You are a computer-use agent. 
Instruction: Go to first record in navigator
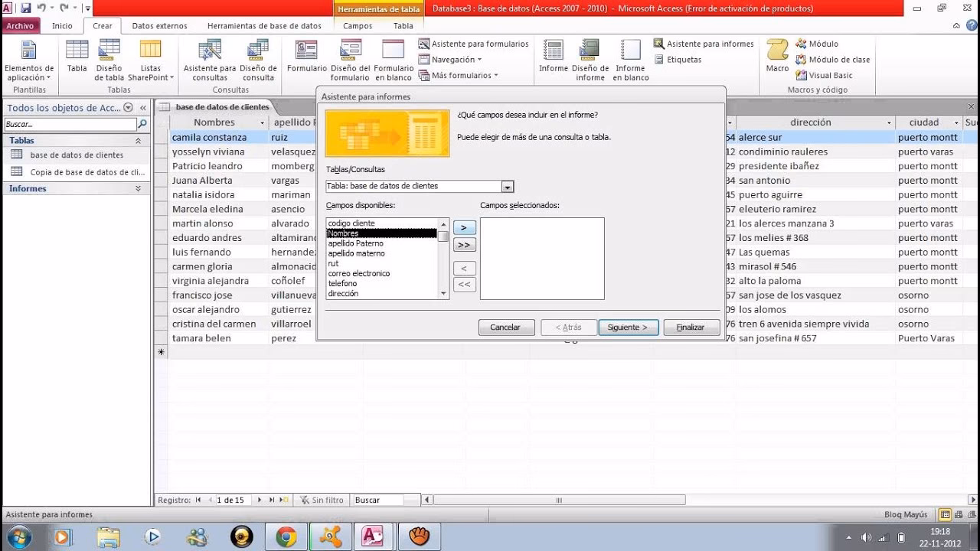coord(198,500)
